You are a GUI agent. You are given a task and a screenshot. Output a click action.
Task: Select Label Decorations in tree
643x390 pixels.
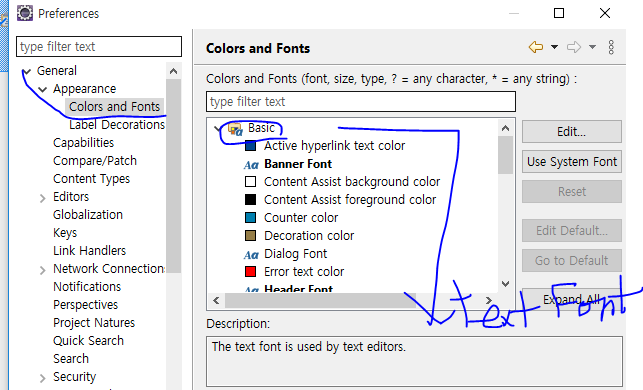click(117, 125)
